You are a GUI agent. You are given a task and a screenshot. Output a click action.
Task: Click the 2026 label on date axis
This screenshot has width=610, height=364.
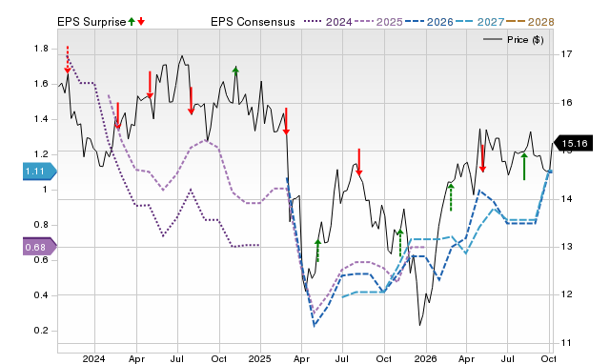tap(425, 358)
